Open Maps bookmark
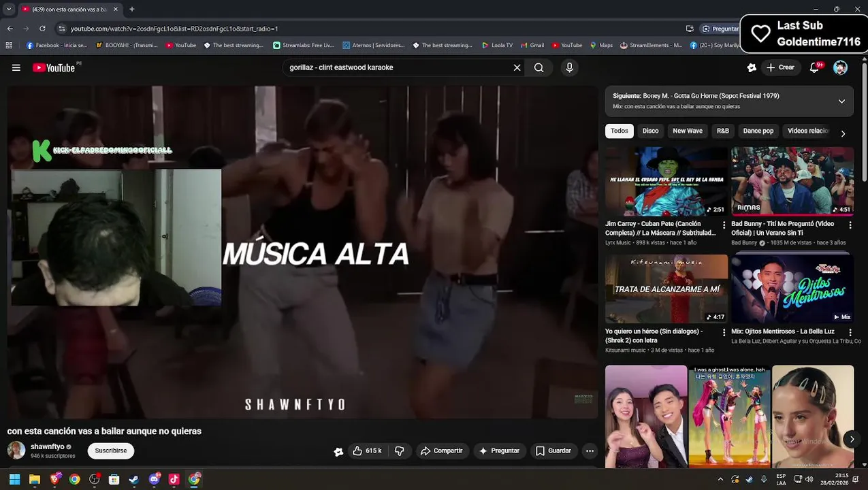This screenshot has height=490, width=868. pos(601,46)
